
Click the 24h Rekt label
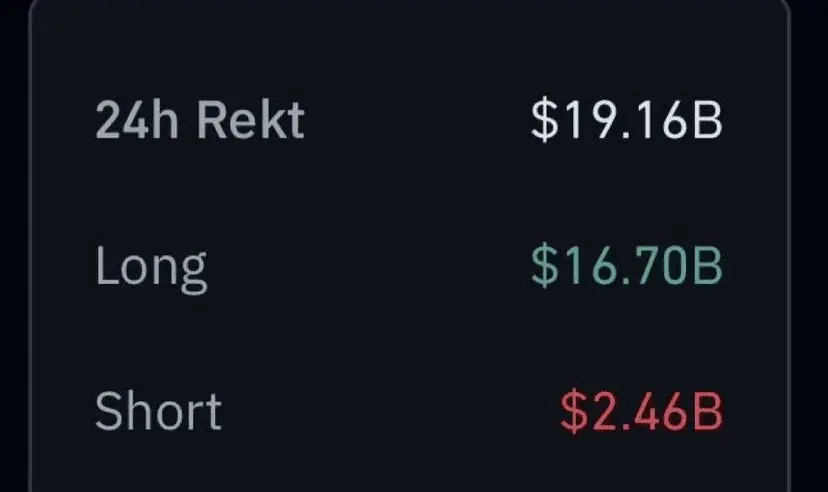coord(199,121)
